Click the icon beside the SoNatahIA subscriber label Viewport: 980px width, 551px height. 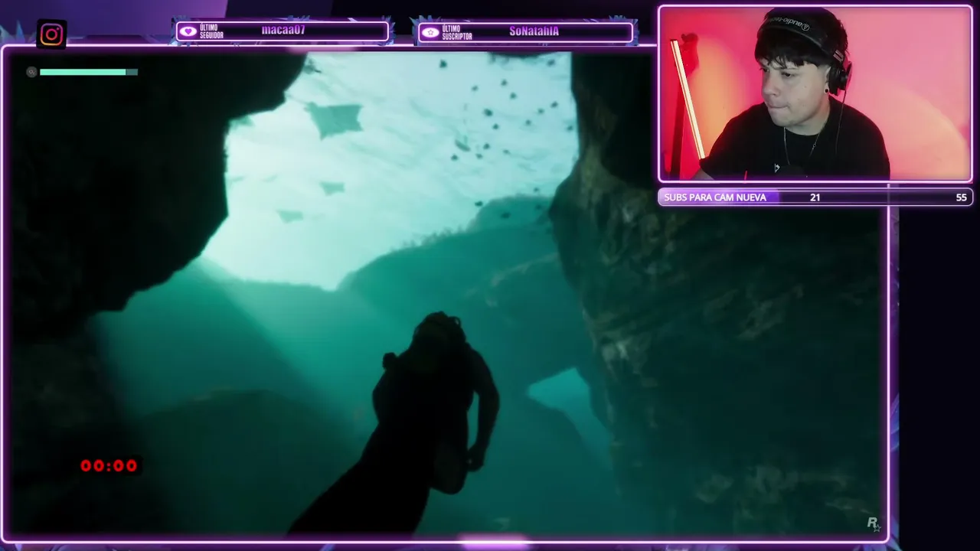coord(430,32)
